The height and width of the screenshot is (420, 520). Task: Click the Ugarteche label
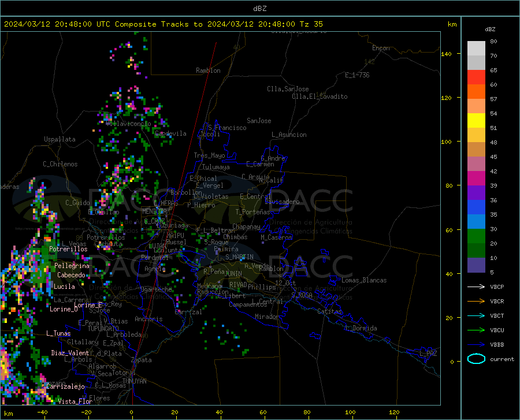pos(156,289)
